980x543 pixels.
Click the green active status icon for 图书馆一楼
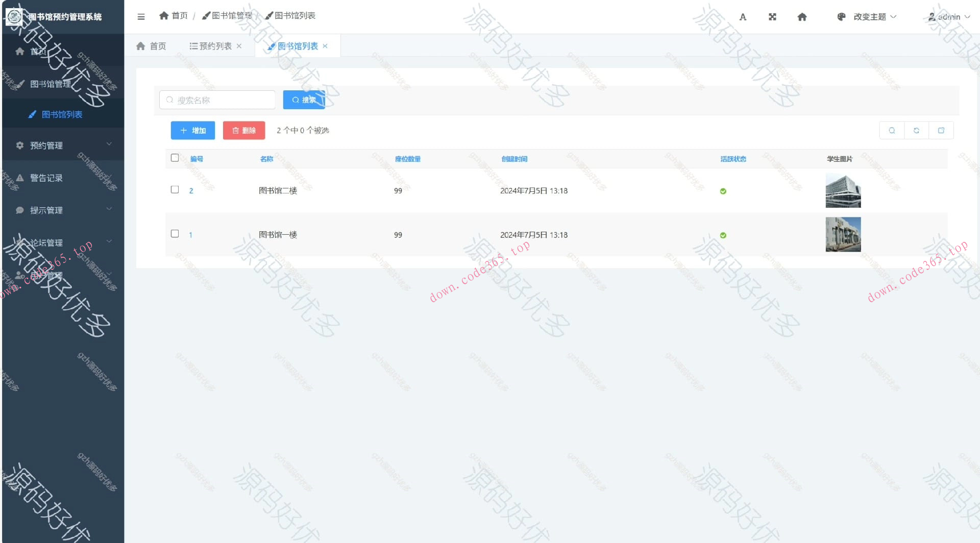(723, 235)
